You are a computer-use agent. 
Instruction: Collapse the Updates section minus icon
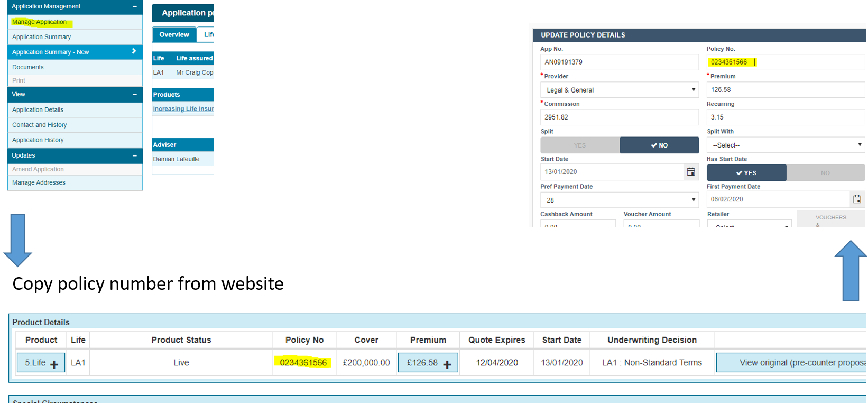point(134,156)
